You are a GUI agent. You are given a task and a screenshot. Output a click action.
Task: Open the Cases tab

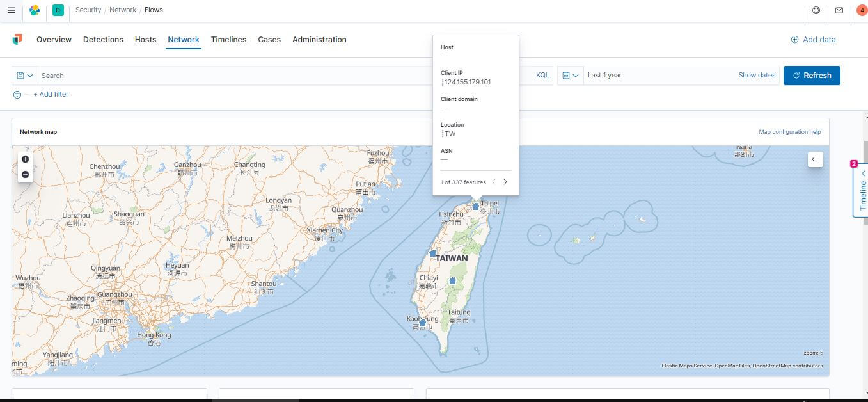pos(269,39)
